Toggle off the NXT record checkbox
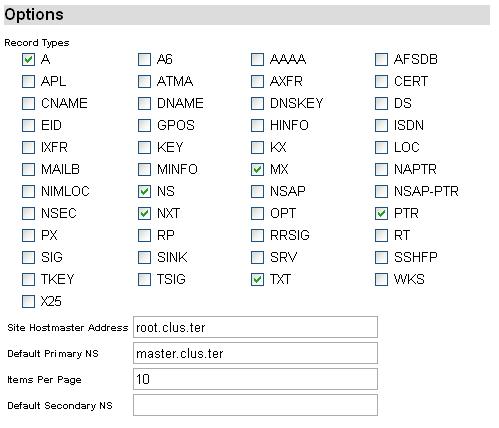Screen dimensions: 499x428 (x=144, y=214)
